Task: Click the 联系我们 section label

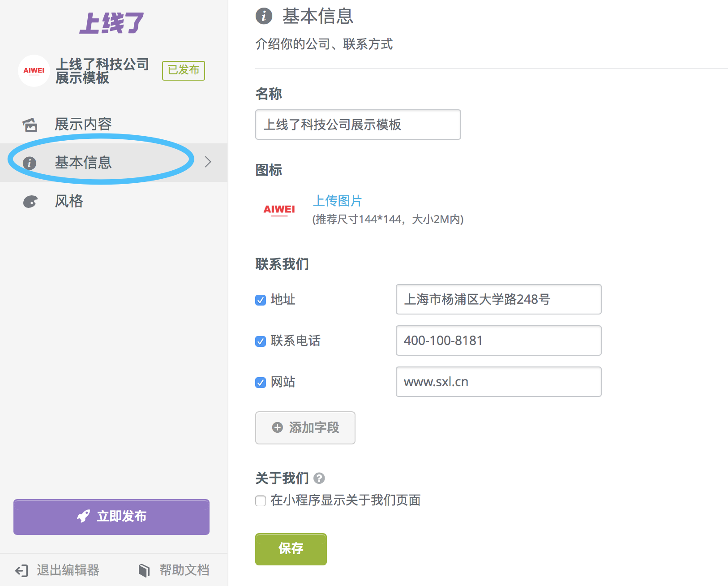Action: point(282,264)
